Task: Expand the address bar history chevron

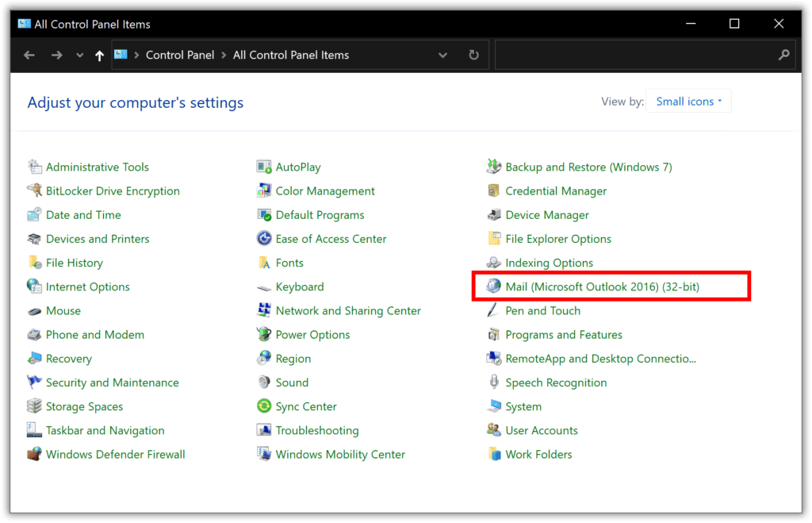Action: click(442, 55)
